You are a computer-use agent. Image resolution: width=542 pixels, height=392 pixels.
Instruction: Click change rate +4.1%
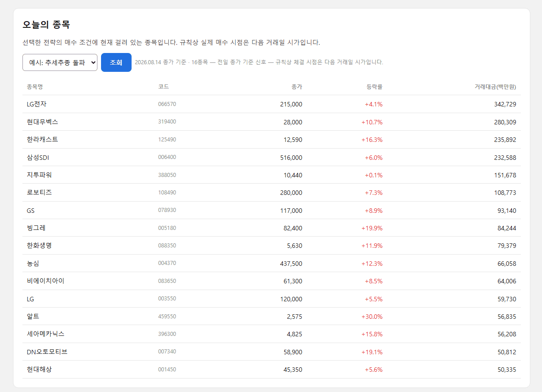pos(374,104)
